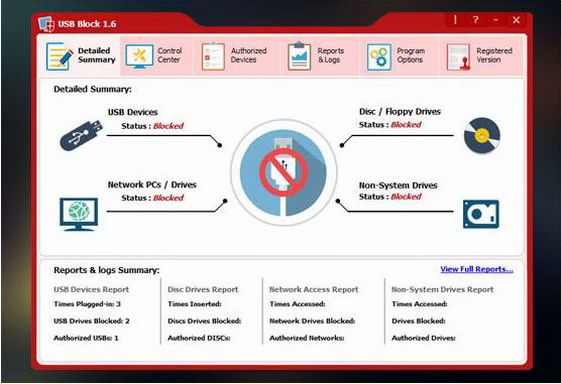Viewport: 561px width, 384px height.
Task: Click the Authorized DISCs entry
Action: point(199,338)
